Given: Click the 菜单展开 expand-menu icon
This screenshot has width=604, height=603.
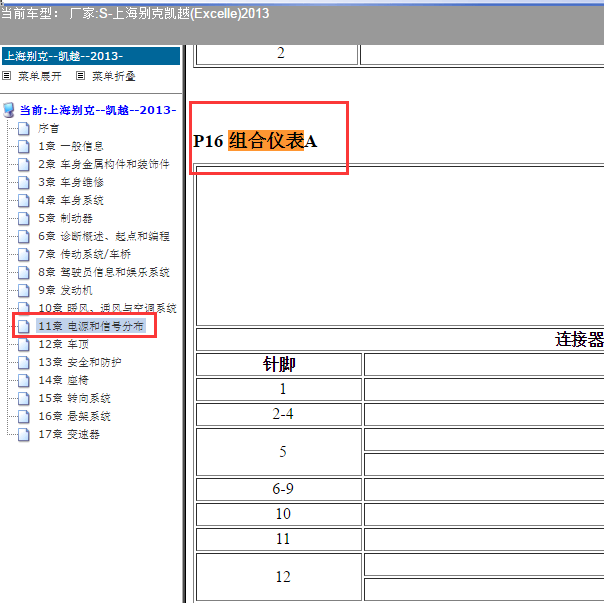Looking at the screenshot, I should 7,76.
